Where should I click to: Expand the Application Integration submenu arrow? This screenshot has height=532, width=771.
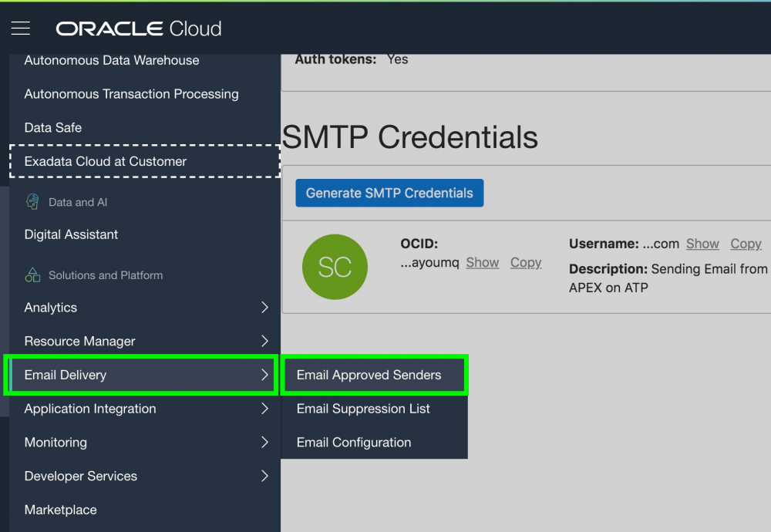(264, 409)
